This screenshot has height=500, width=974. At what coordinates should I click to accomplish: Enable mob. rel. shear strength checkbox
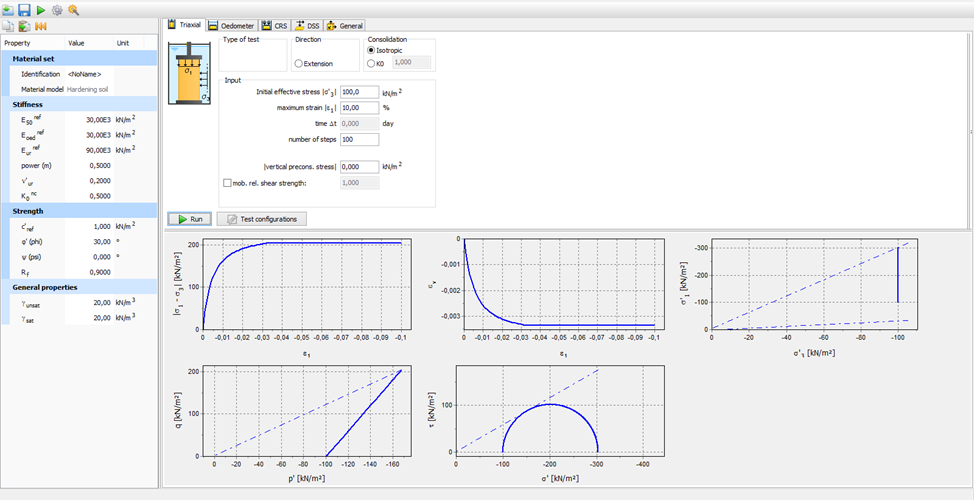tap(227, 183)
